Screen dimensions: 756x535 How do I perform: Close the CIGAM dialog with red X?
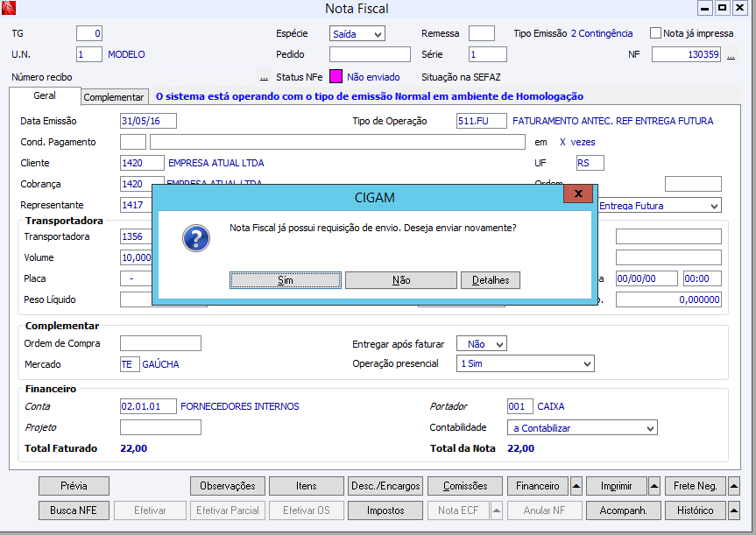pos(578,194)
